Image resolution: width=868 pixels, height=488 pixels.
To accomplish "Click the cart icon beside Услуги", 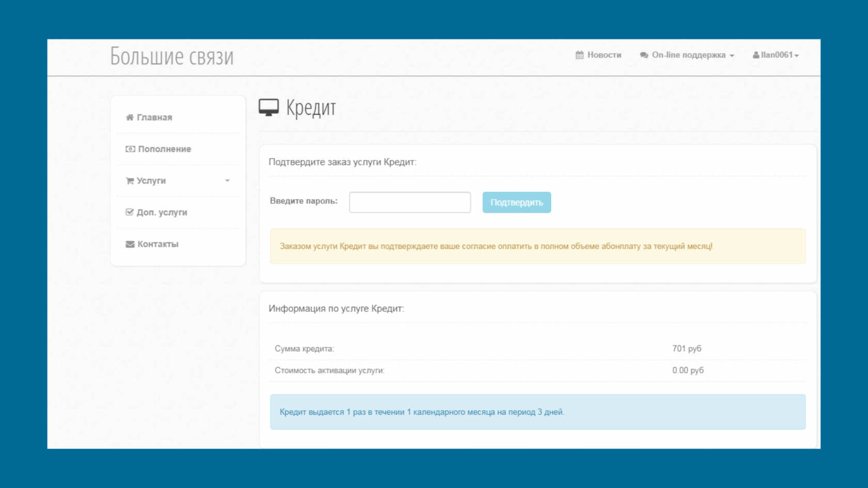I will pyautogui.click(x=130, y=181).
